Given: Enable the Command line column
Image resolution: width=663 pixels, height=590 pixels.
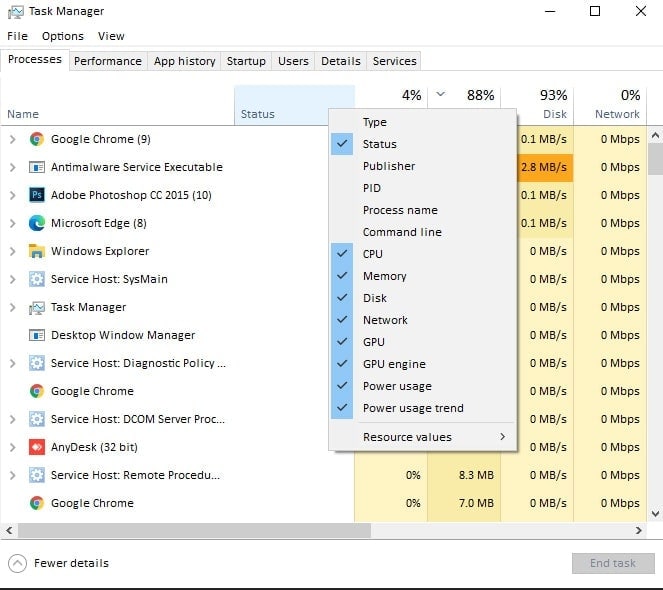Looking at the screenshot, I should click(x=423, y=232).
